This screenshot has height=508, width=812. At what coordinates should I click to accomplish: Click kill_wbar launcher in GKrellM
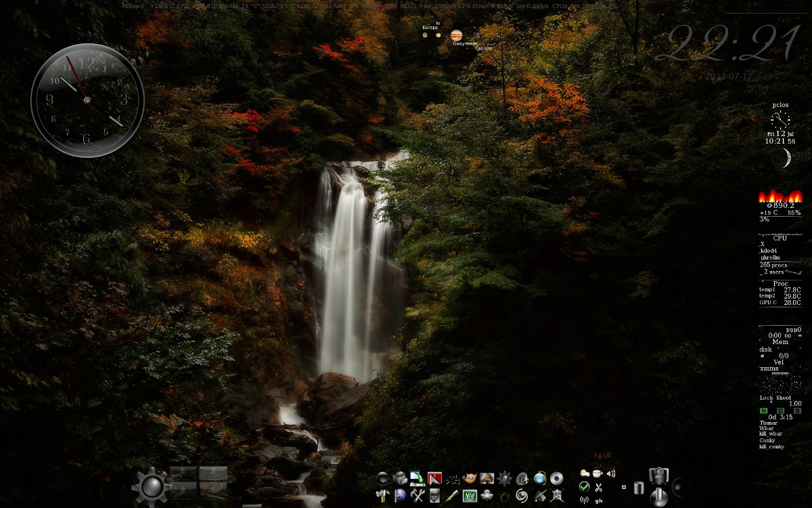tap(771, 433)
